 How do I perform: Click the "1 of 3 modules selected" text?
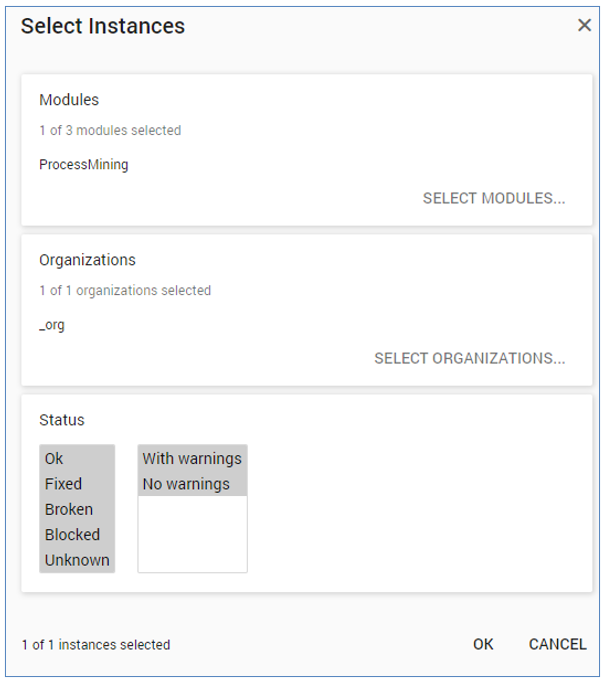pyautogui.click(x=110, y=131)
